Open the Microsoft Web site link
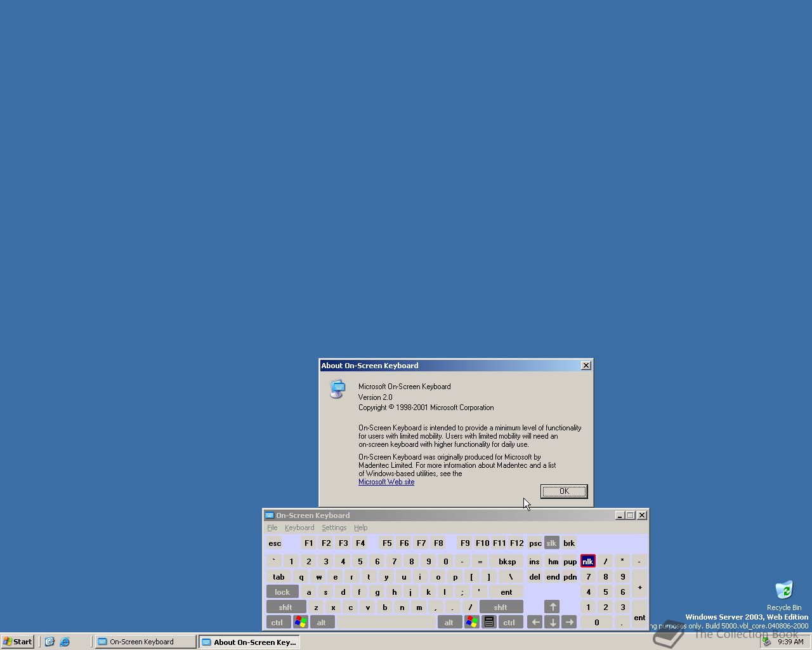Screen dimensions: 812x650 coord(386,482)
